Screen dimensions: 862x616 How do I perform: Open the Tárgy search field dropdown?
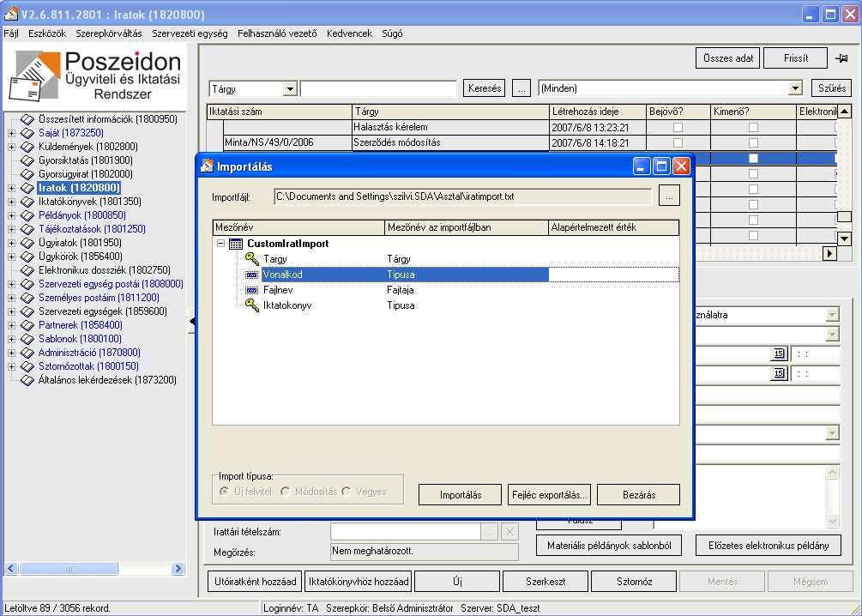pos(290,89)
